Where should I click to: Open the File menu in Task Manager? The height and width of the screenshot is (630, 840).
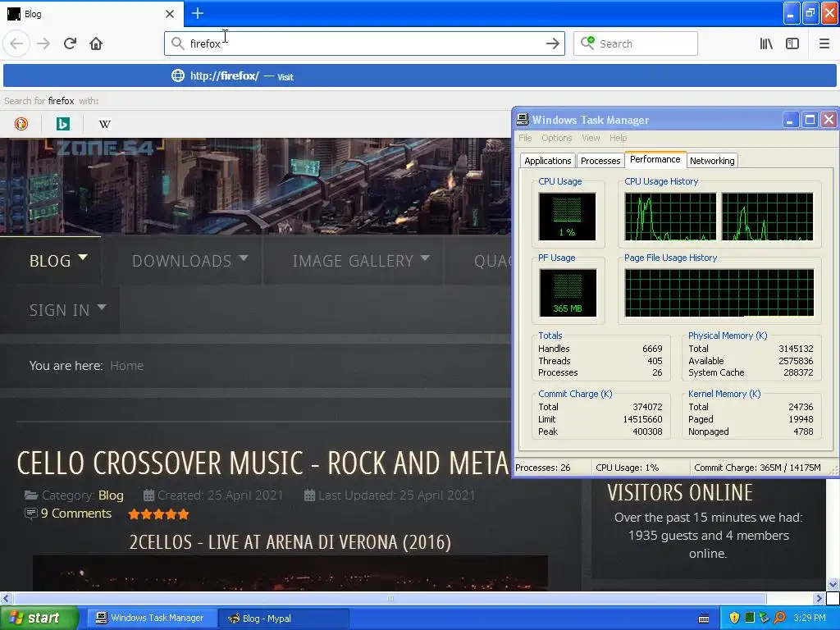click(525, 138)
